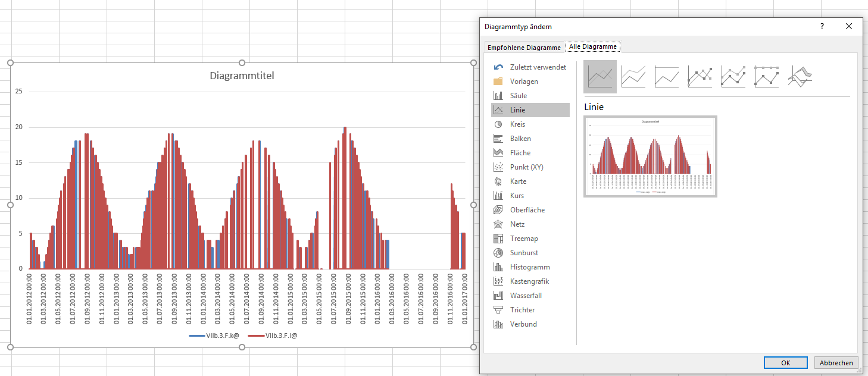Open the Vorlagen folder category
Image resolution: width=868 pixels, height=376 pixels.
click(x=530, y=82)
